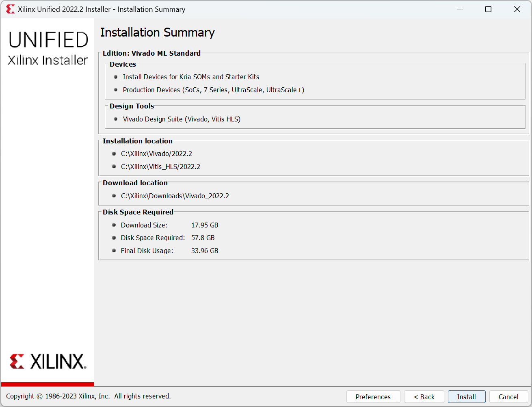Image resolution: width=532 pixels, height=407 pixels.
Task: Click the Xilinx icon in the title bar
Action: tap(10, 9)
